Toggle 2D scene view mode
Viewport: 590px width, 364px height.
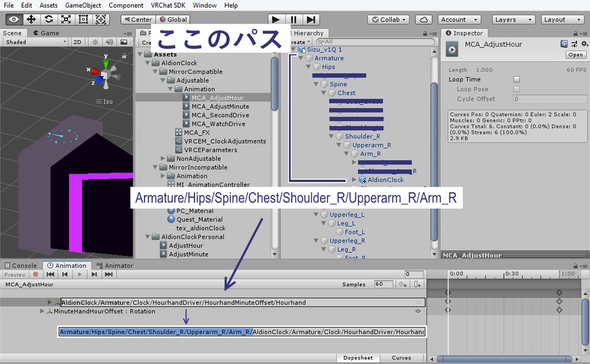click(77, 41)
